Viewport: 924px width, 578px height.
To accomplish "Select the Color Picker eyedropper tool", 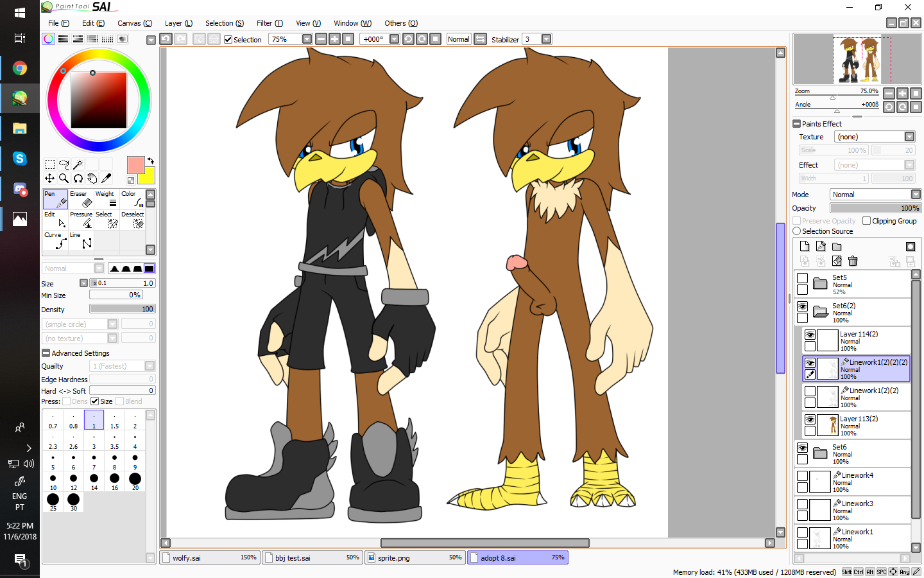I will [x=107, y=178].
